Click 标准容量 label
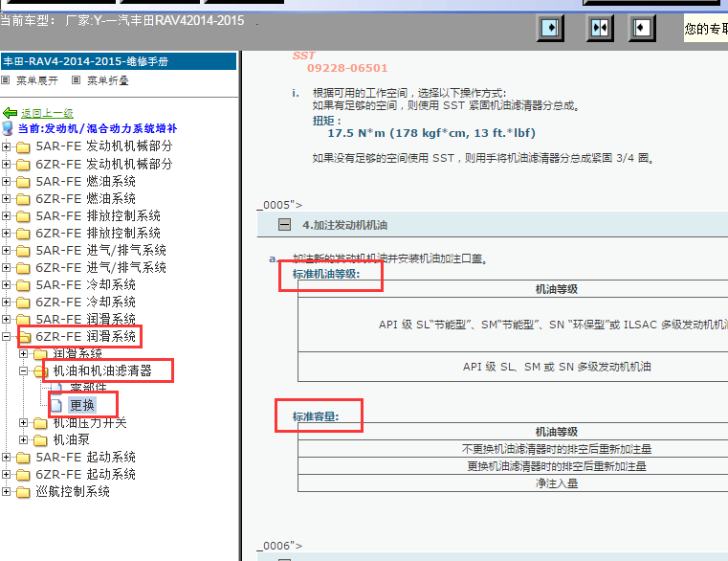The image size is (728, 561). click(316, 416)
